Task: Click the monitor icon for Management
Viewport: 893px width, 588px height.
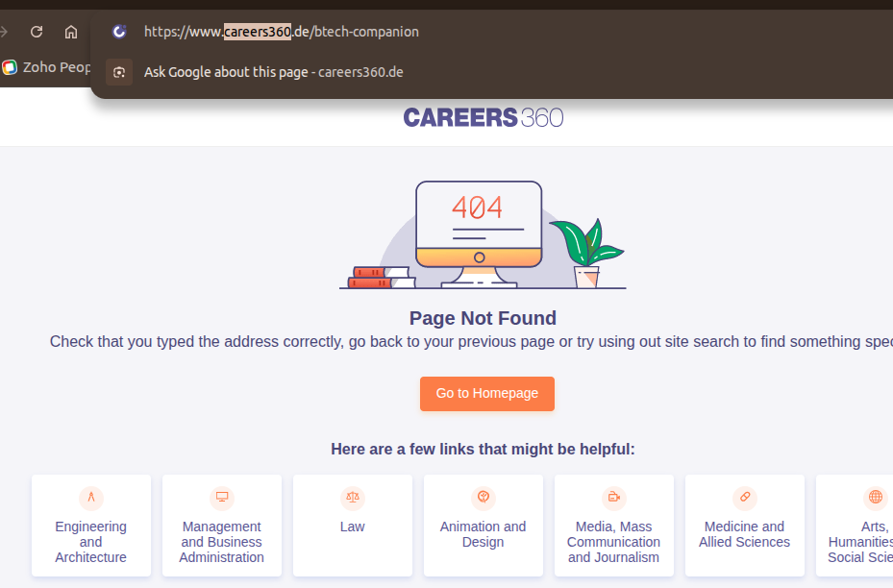Action: [222, 498]
